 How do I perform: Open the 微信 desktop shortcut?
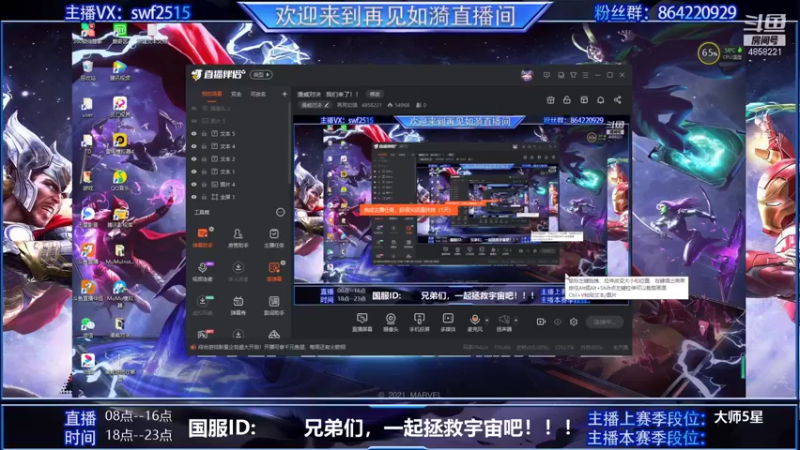[88, 328]
